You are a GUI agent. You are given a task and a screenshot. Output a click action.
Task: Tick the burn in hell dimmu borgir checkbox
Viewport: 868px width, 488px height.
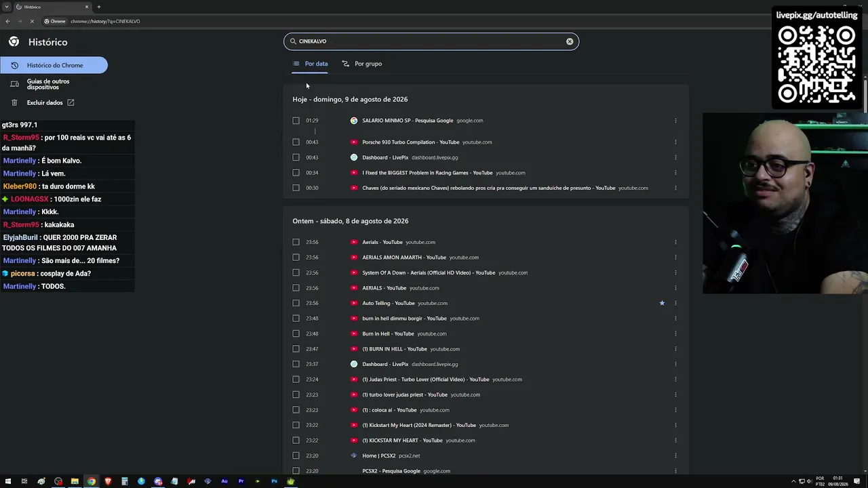(x=296, y=319)
